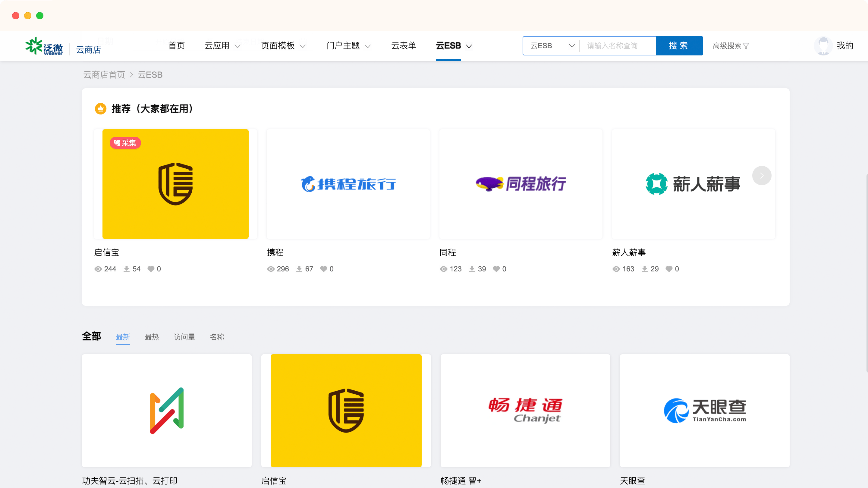Show next recommended items with arrow

(762, 175)
